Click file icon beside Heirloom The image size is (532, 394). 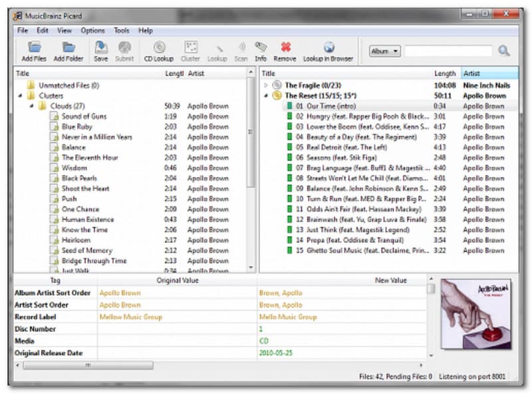point(55,240)
